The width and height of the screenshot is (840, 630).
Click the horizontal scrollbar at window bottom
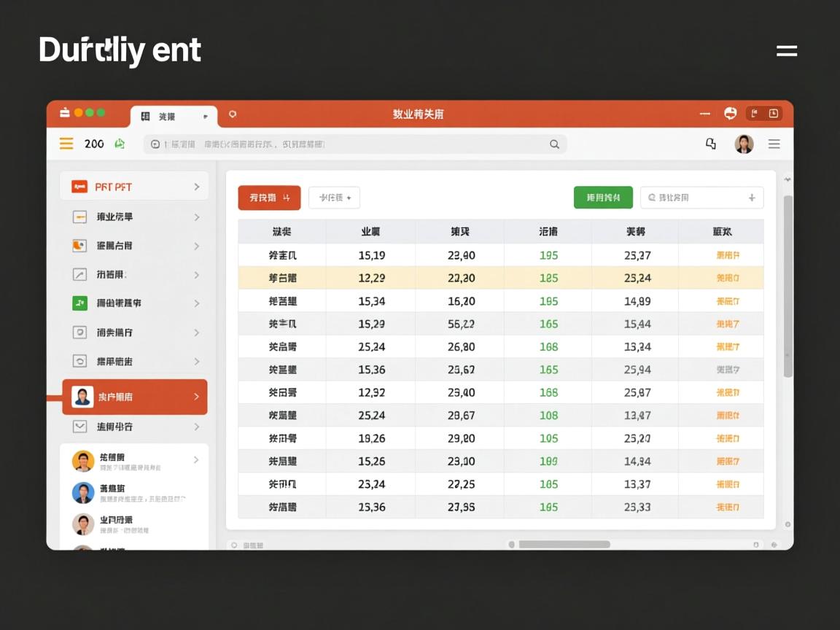(564, 545)
